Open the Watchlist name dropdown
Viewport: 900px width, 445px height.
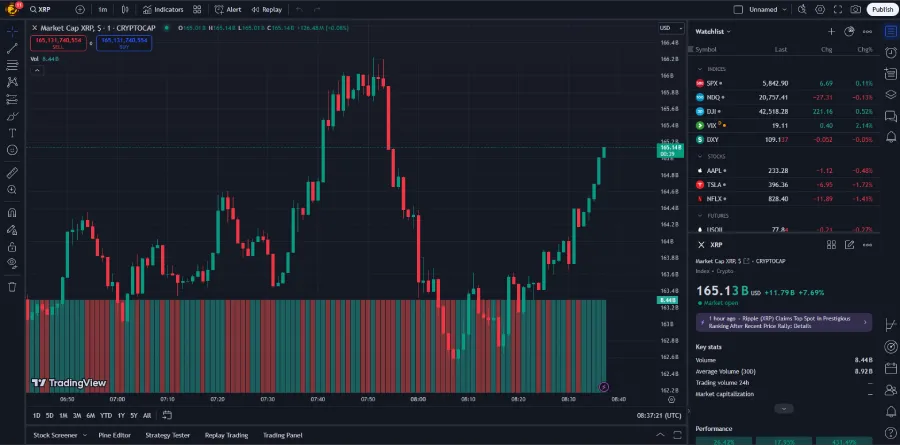713,32
